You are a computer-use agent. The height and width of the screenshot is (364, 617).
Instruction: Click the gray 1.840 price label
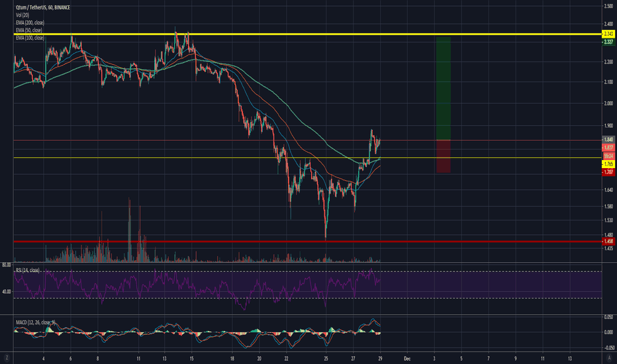click(608, 140)
